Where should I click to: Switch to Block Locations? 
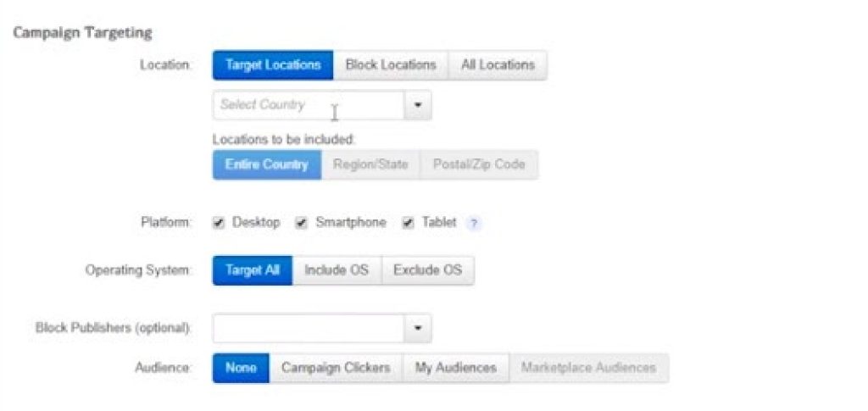[391, 65]
